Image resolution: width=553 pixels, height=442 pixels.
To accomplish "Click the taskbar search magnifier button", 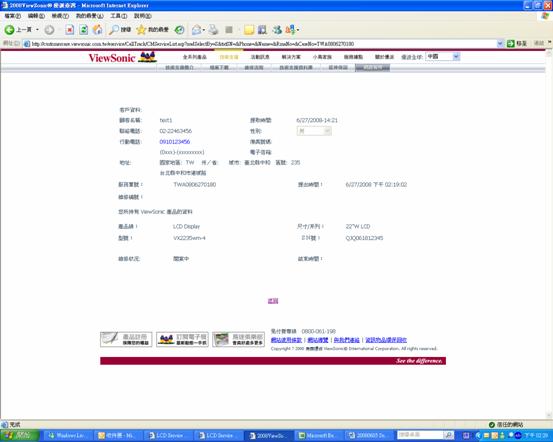I will (449, 435).
